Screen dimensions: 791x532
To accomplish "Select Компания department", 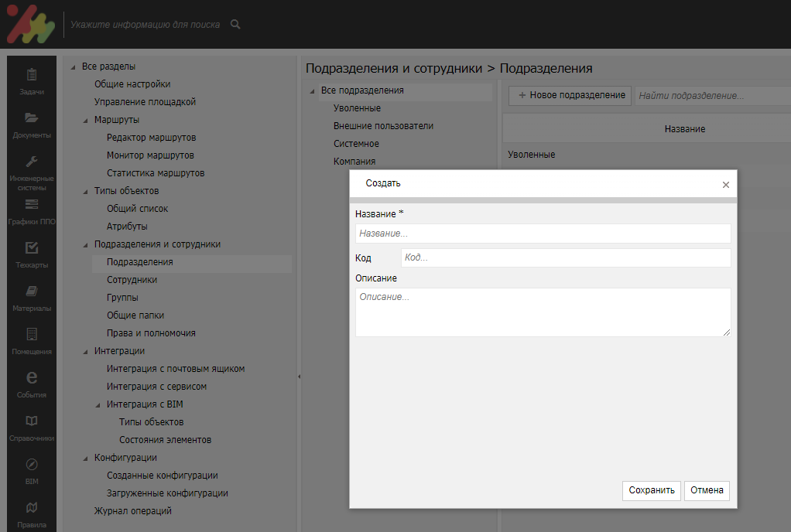I will 354,161.
